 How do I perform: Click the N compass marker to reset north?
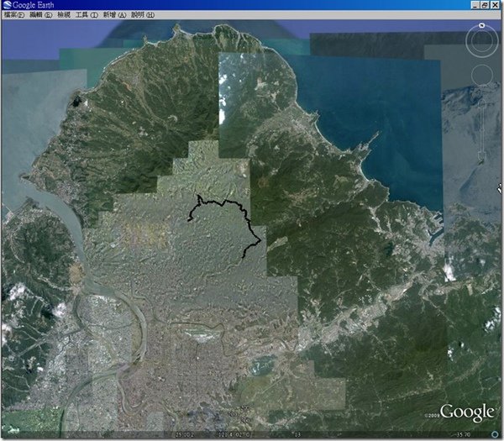pyautogui.click(x=481, y=25)
